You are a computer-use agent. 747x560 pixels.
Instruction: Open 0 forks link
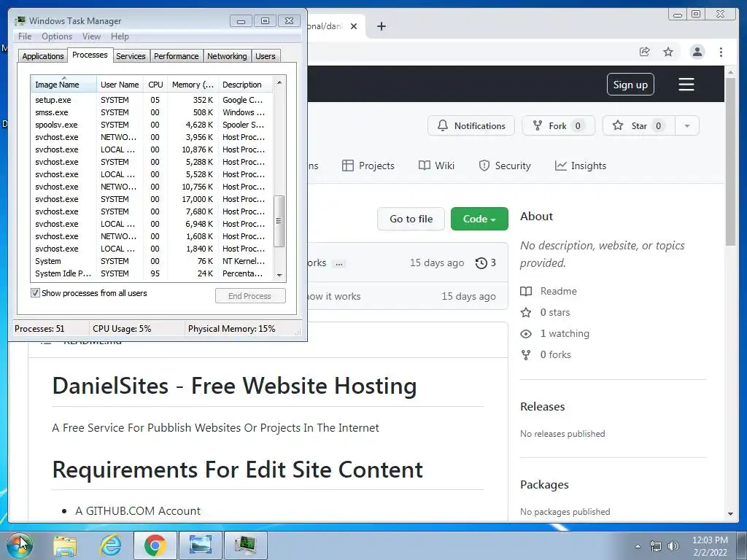pyautogui.click(x=546, y=355)
